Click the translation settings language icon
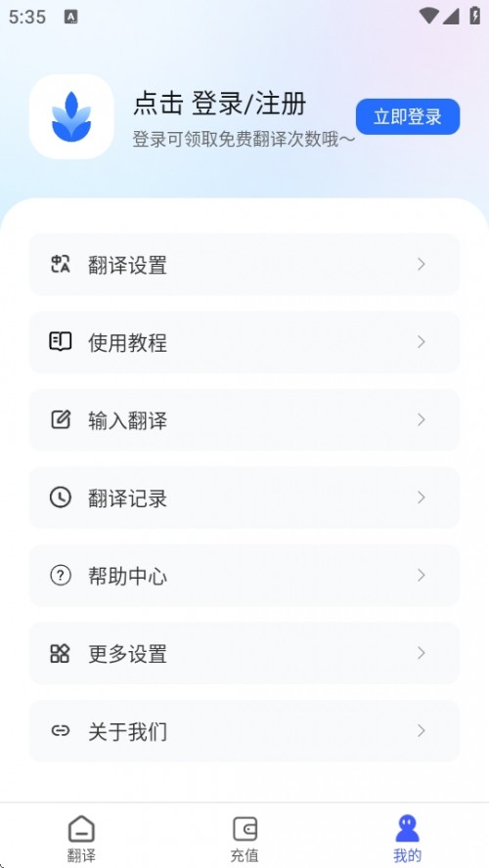Image resolution: width=489 pixels, height=868 pixels. (61, 265)
